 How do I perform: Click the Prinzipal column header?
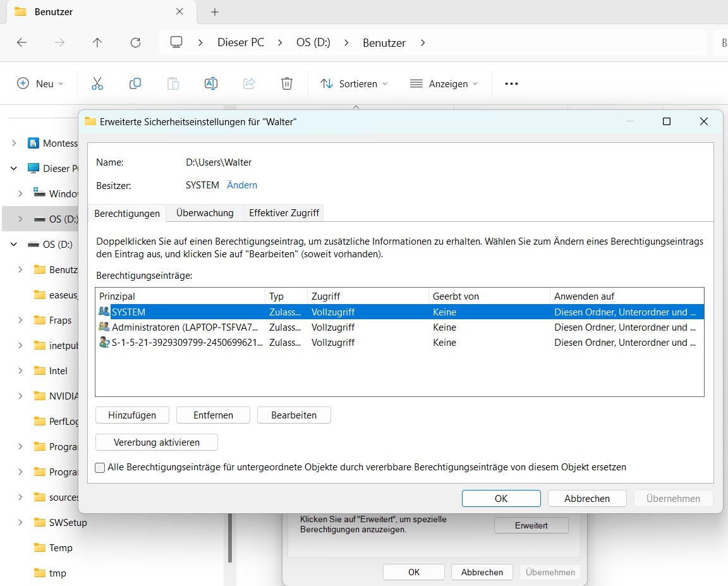[x=180, y=296]
